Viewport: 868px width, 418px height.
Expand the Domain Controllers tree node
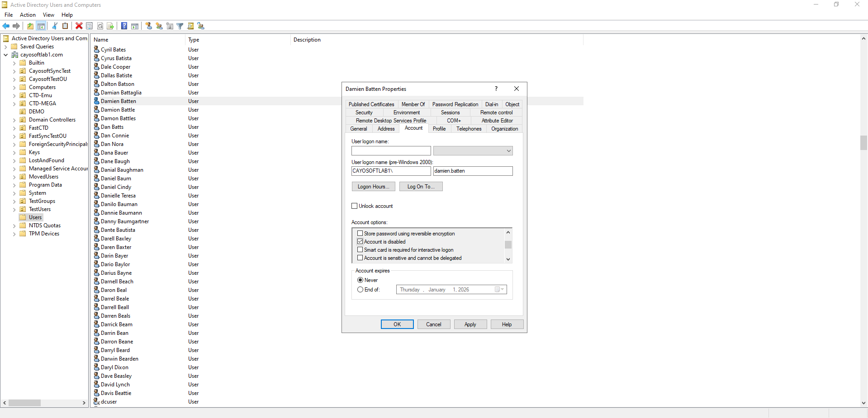14,119
